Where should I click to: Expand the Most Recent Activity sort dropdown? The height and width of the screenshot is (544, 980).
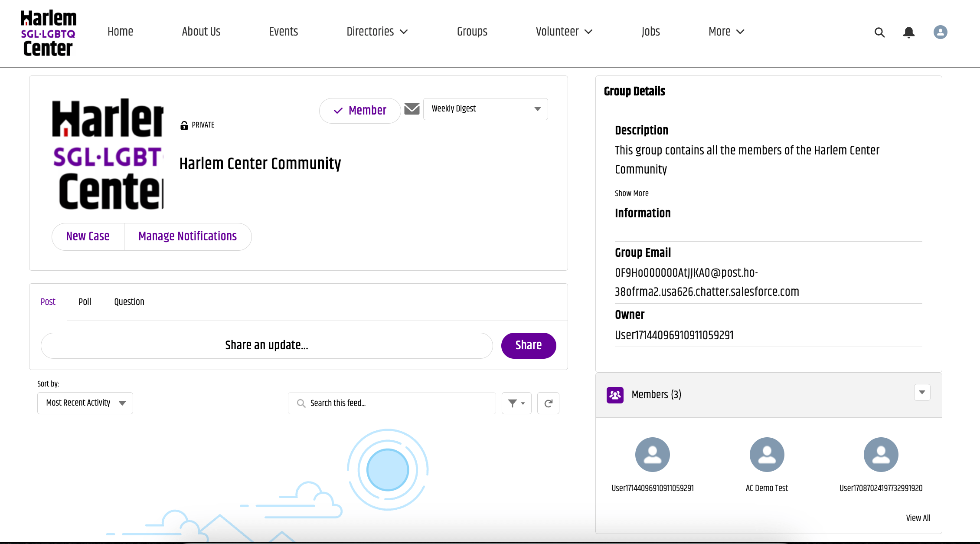pyautogui.click(x=85, y=403)
